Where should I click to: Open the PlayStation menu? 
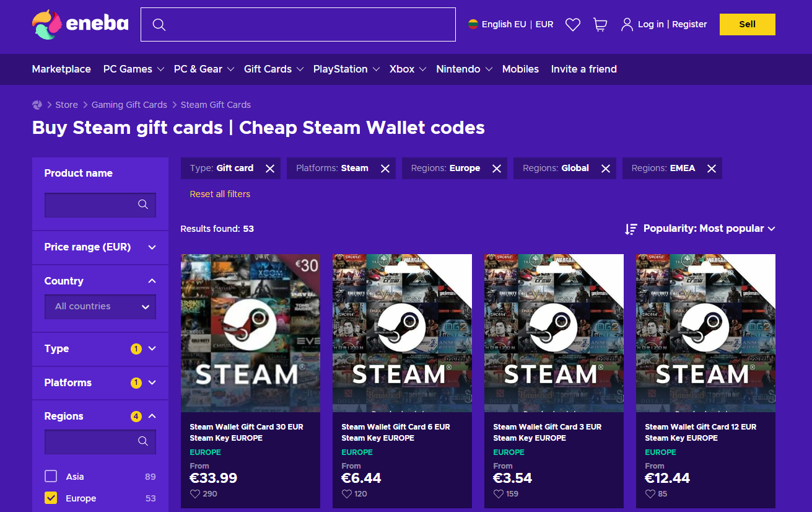point(346,69)
